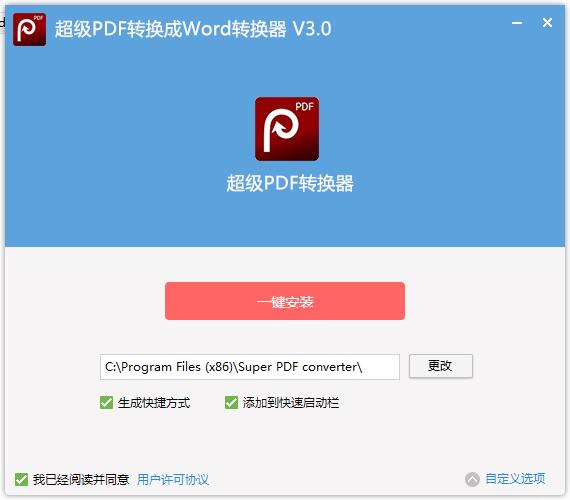This screenshot has height=500, width=570.
Task: Click inside the install path field
Action: [x=250, y=367]
